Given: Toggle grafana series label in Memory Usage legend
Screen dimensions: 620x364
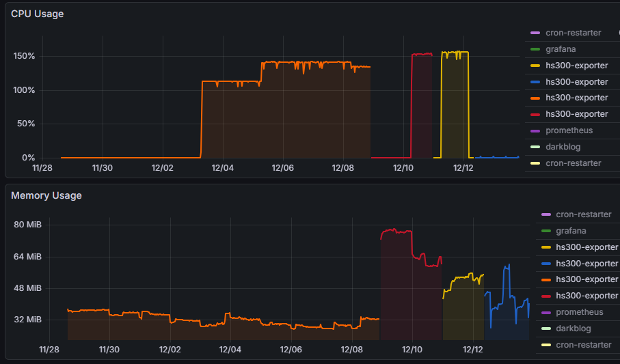Looking at the screenshot, I should 570,231.
